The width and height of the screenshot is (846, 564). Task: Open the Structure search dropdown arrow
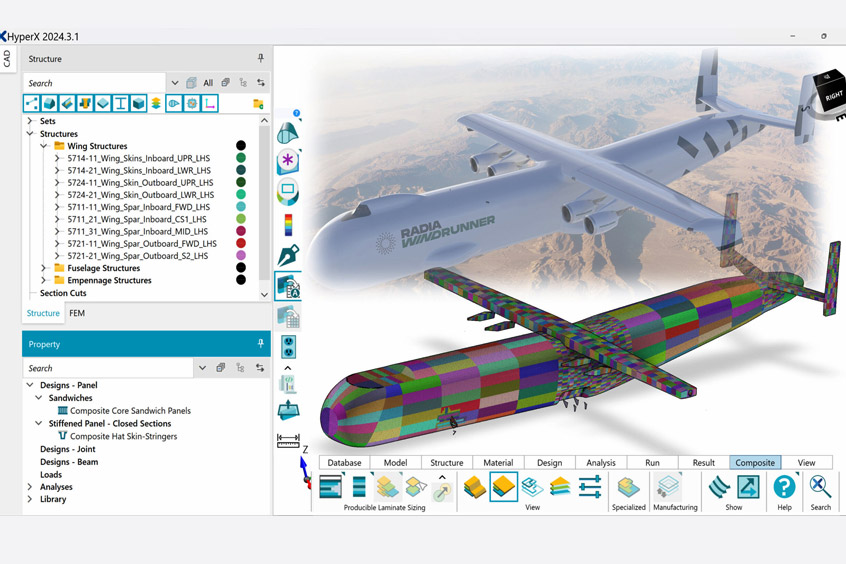pyautogui.click(x=175, y=83)
